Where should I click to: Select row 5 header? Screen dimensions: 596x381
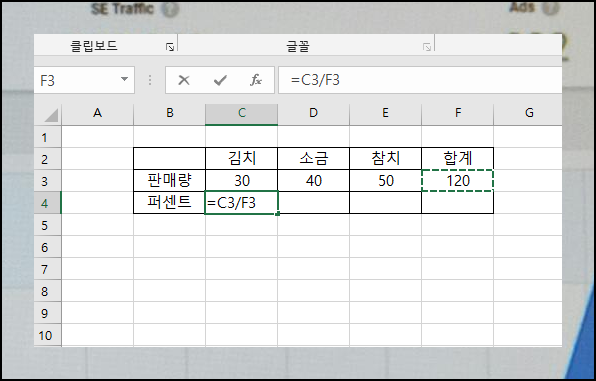48,225
